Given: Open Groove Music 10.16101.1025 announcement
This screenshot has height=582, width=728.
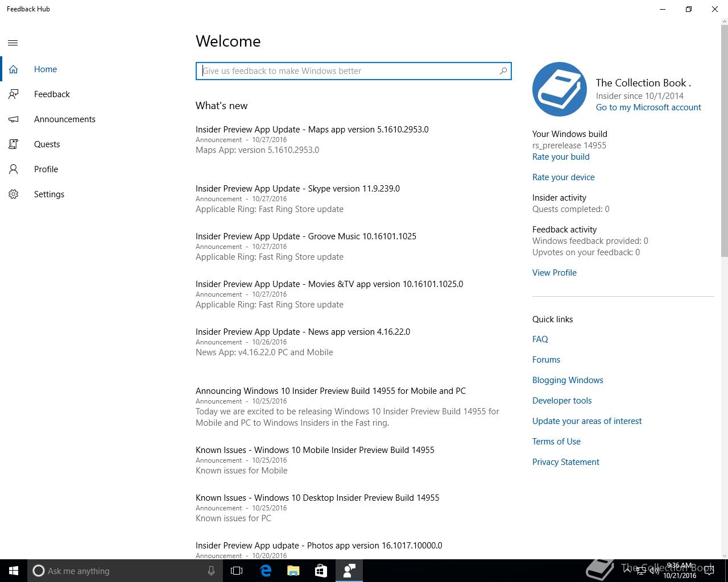Looking at the screenshot, I should (x=306, y=236).
